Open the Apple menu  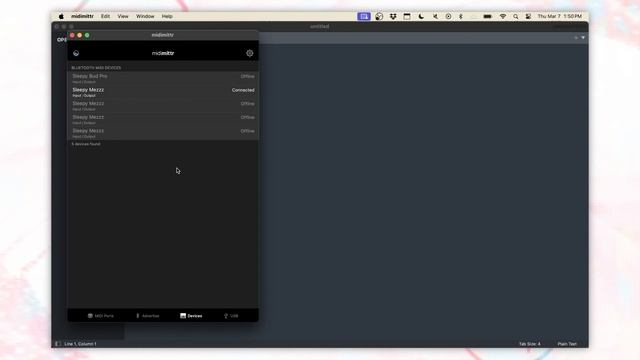(x=61, y=16)
